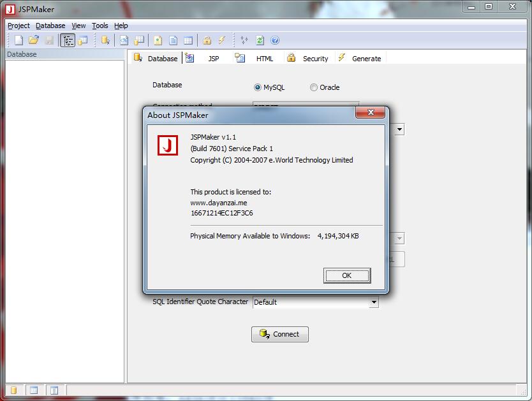
Task: Click the database-with-table toolbar icon next to tree view
Action: (x=83, y=40)
